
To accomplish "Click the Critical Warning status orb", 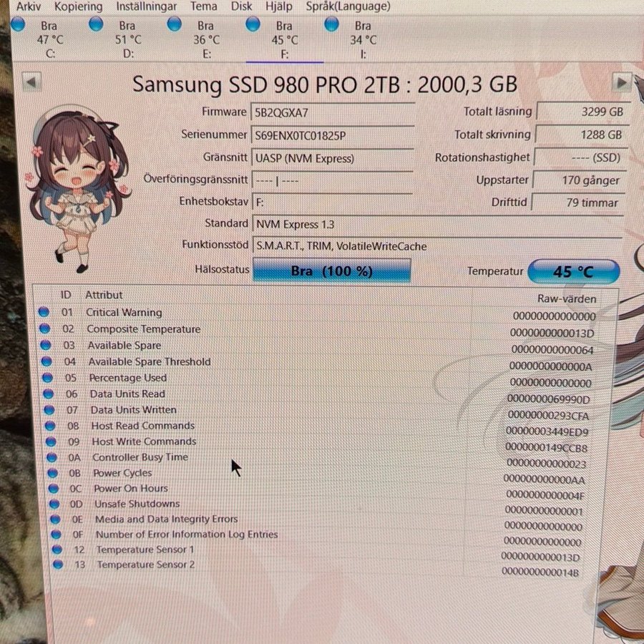I will point(44,312).
